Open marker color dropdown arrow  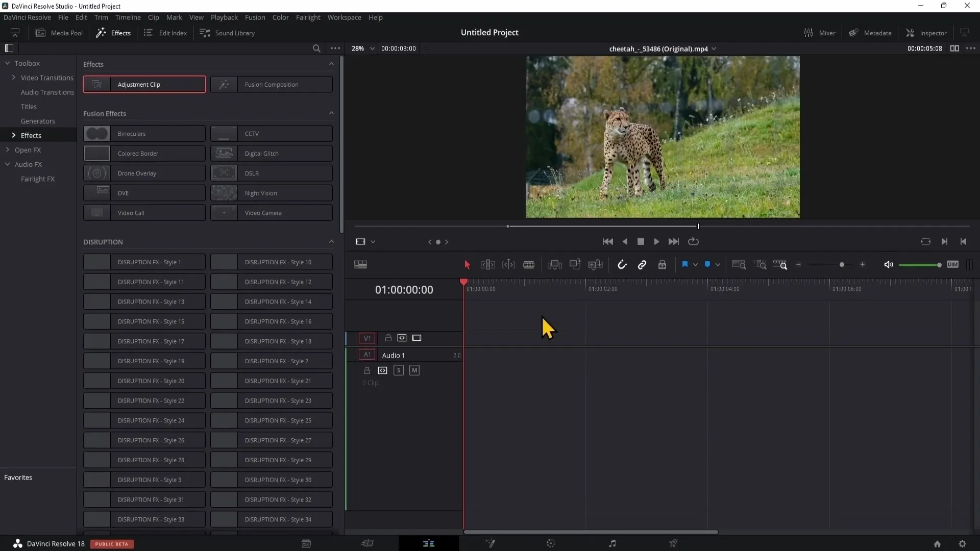pyautogui.click(x=718, y=265)
